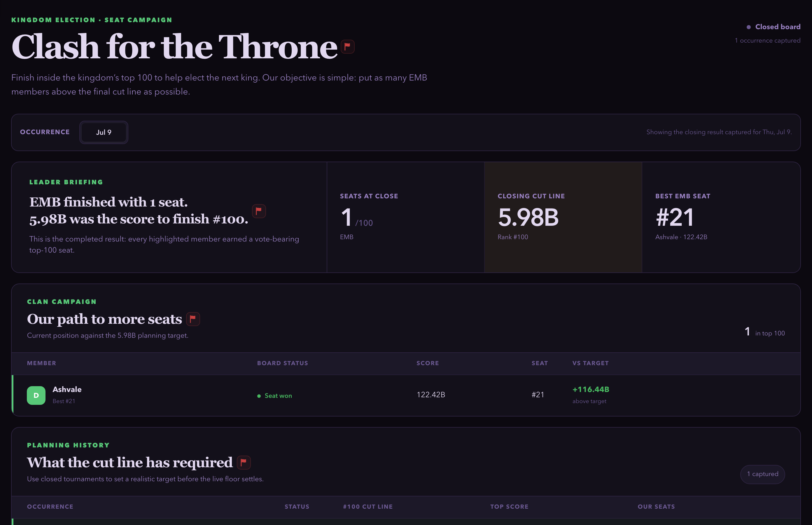Click the flag icon beside What the cut line has required
Screen dimensions: 812x525
point(244,463)
